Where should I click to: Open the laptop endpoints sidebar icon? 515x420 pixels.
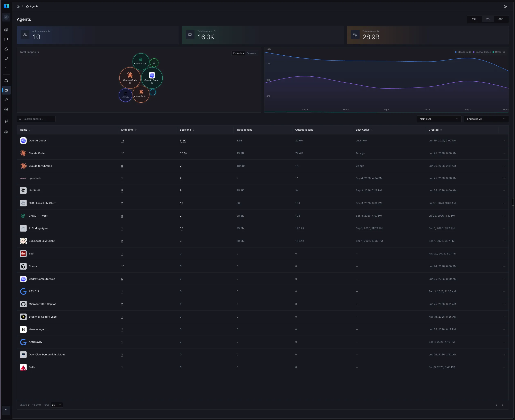point(6,81)
